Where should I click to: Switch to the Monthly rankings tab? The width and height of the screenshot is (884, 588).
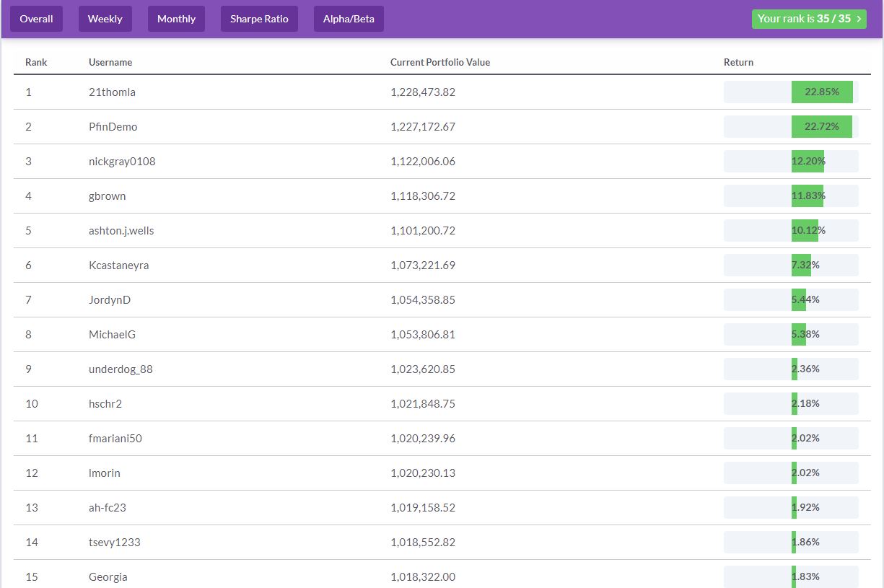tap(176, 19)
